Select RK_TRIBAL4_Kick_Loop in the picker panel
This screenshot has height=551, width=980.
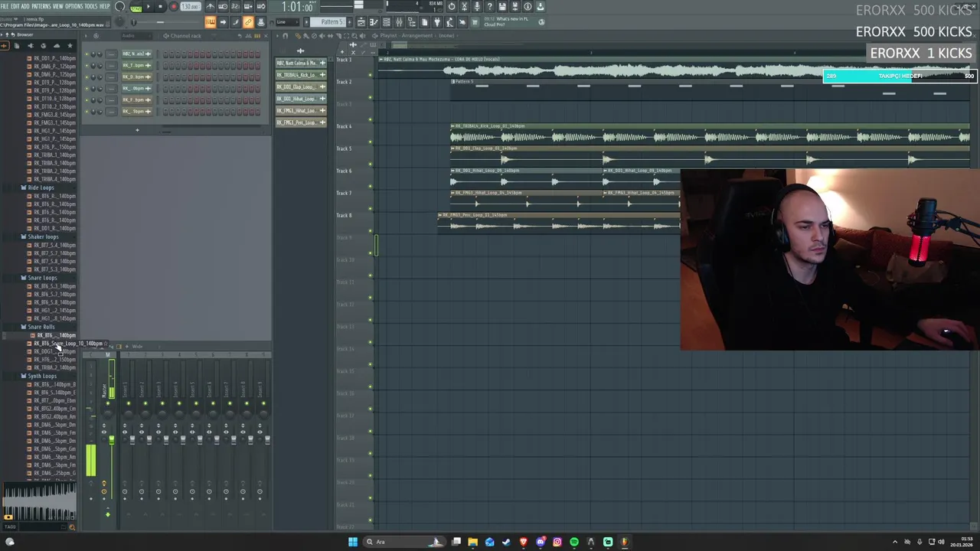tap(300, 75)
